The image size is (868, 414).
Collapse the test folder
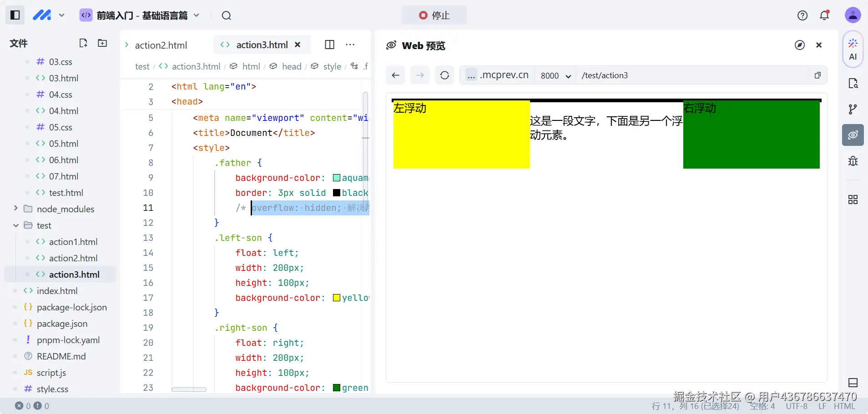60,225
